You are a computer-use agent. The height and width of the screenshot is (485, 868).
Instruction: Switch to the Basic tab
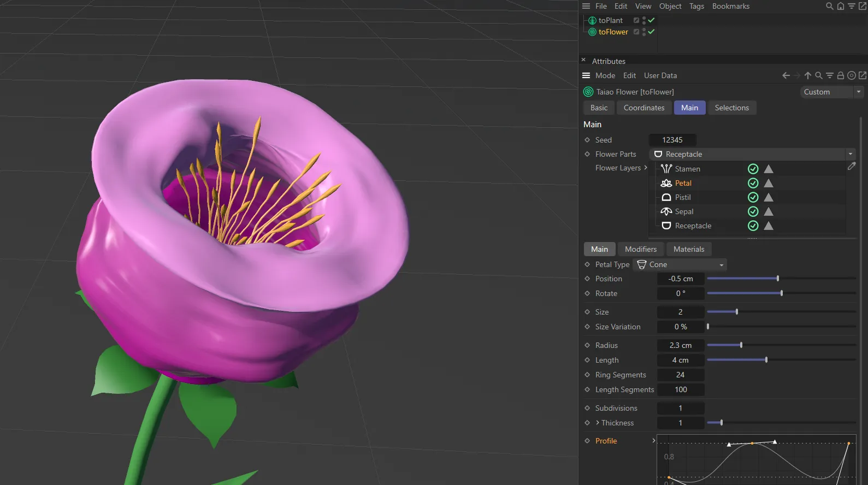(x=599, y=108)
